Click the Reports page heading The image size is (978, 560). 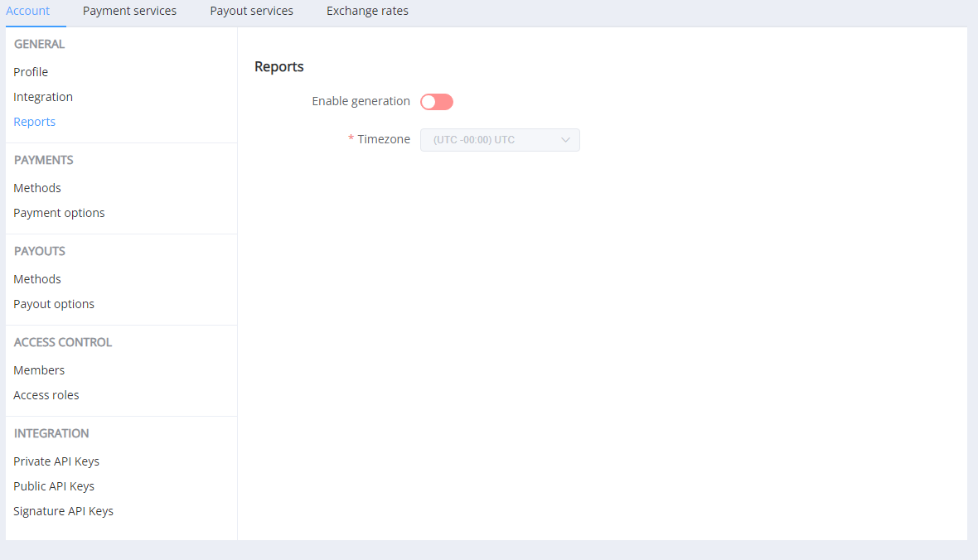coord(279,67)
